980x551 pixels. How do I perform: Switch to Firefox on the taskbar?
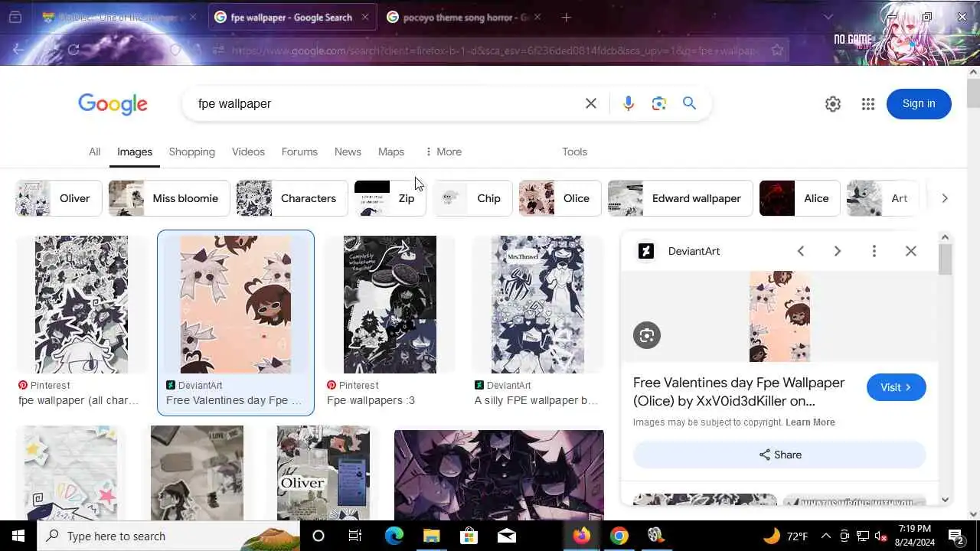(x=582, y=536)
